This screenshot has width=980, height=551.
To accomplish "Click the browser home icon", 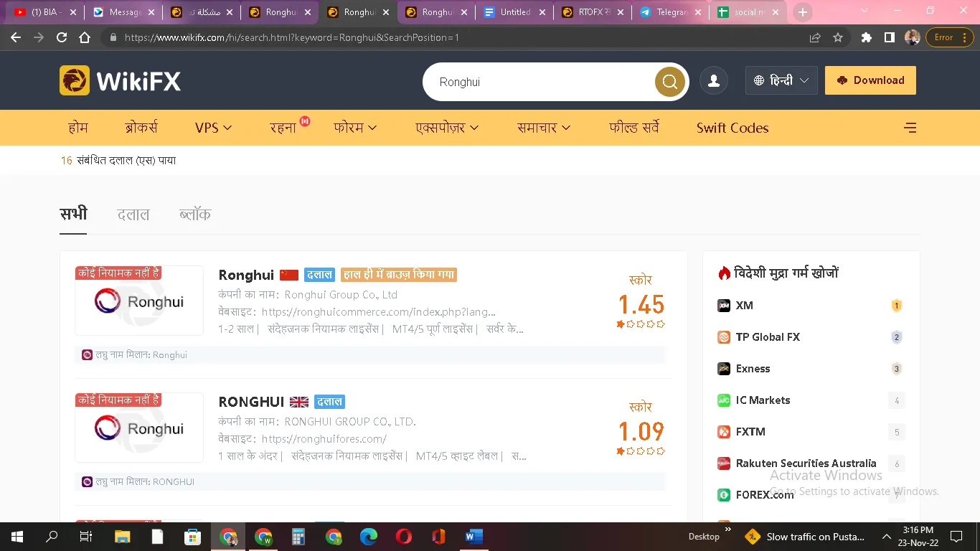I will point(85,37).
